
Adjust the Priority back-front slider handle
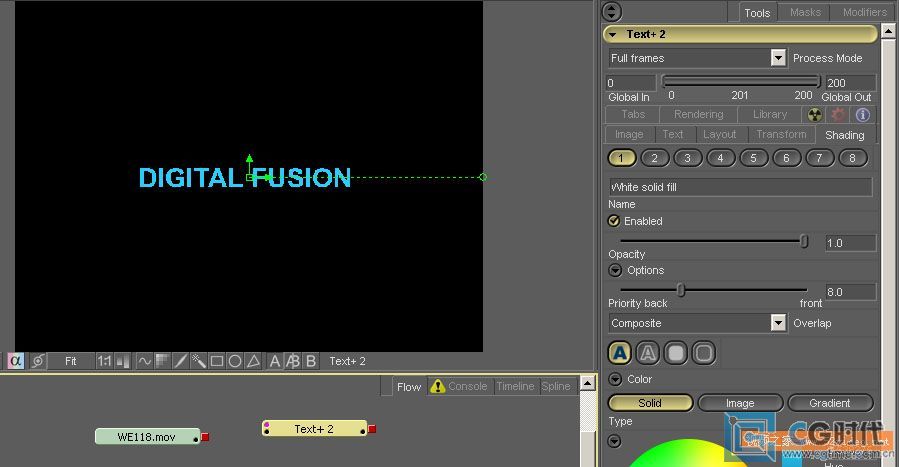(x=681, y=290)
